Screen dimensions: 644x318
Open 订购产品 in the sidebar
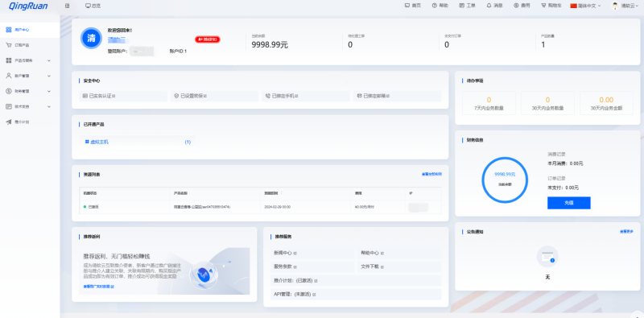point(30,45)
